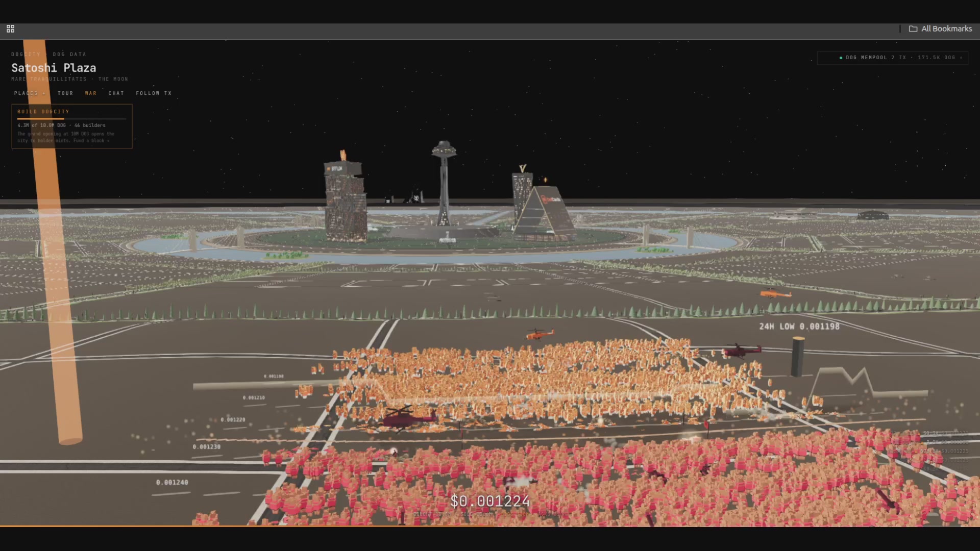Click the orange helicopter above the crowd

coord(539,334)
